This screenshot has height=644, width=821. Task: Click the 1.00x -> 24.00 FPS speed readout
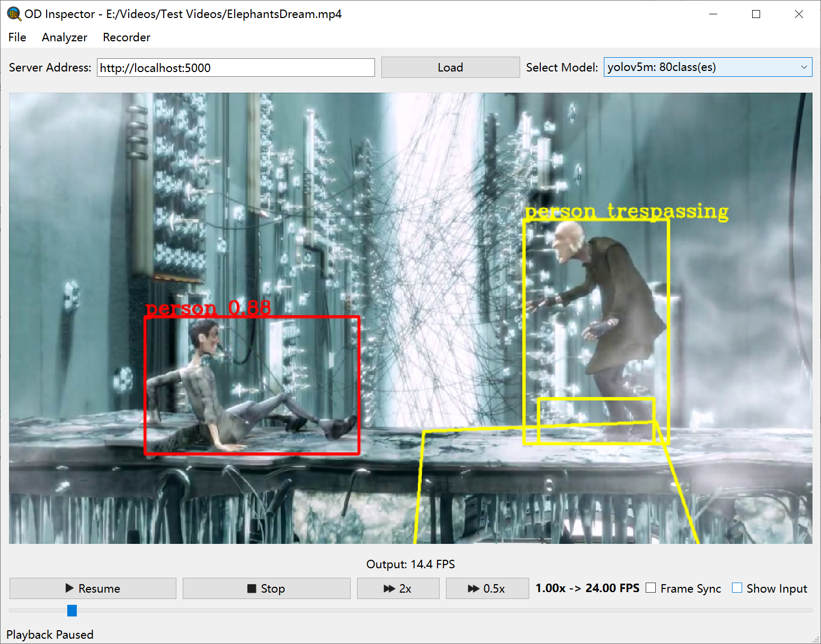tap(587, 588)
